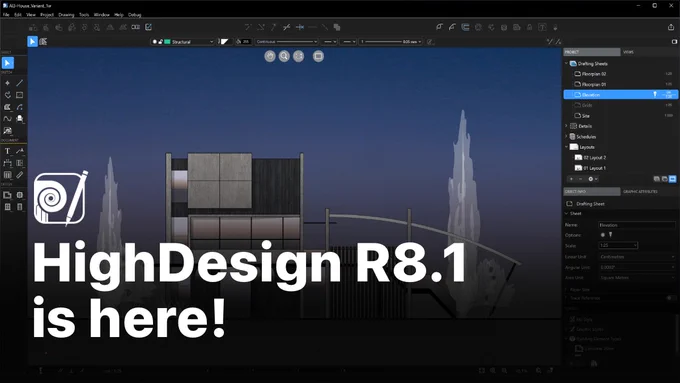Click the opacity value field showing 255
Screen dimensions: 680x383
click(246, 42)
